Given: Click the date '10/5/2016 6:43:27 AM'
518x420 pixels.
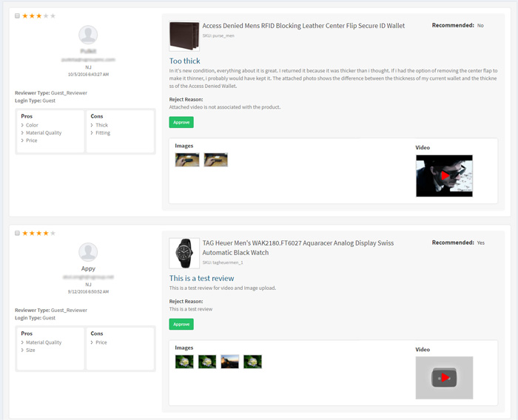Looking at the screenshot, I should tap(88, 74).
